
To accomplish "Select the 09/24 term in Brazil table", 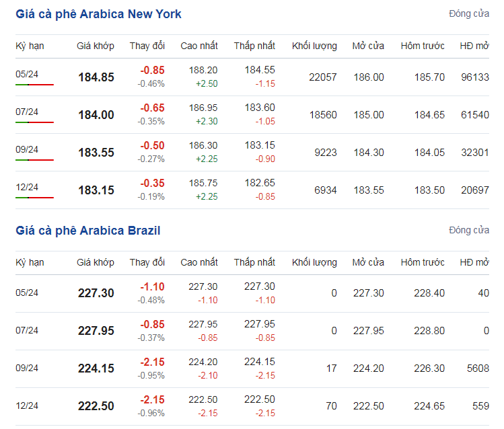I will [27, 368].
